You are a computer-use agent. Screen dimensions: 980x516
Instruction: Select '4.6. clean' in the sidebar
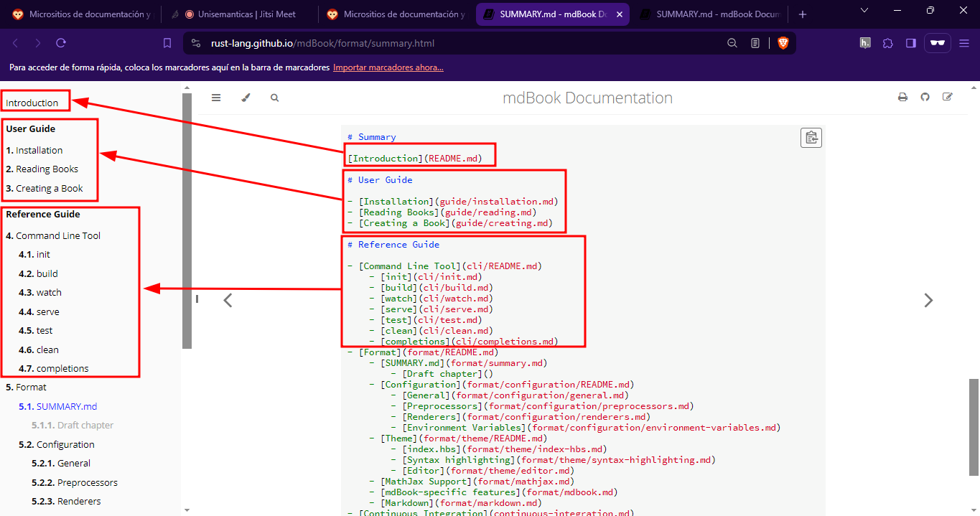click(39, 350)
